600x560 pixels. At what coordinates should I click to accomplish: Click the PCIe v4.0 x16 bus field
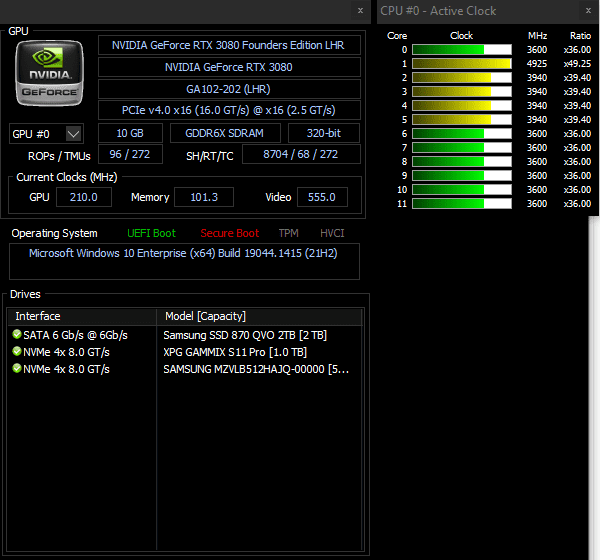point(229,110)
